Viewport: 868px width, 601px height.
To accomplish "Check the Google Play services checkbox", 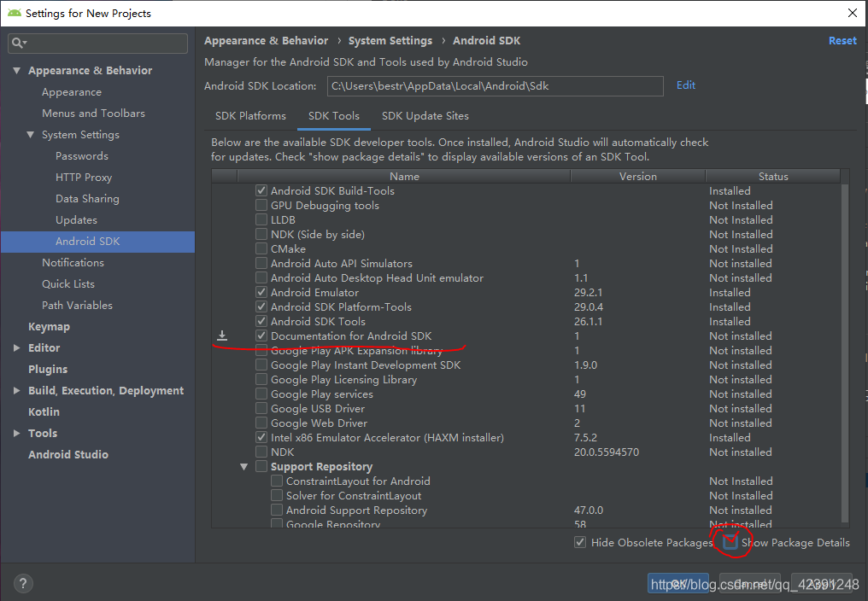I will tap(261, 394).
